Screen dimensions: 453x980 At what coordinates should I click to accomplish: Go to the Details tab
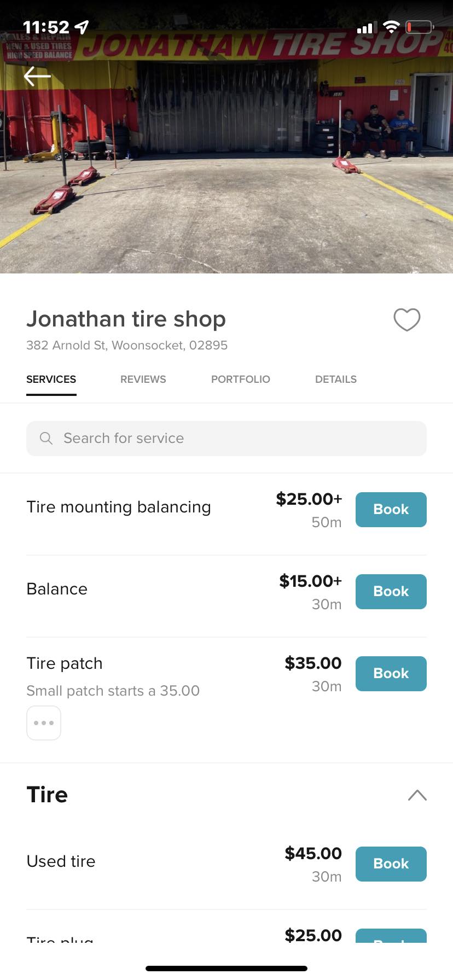[x=335, y=380]
